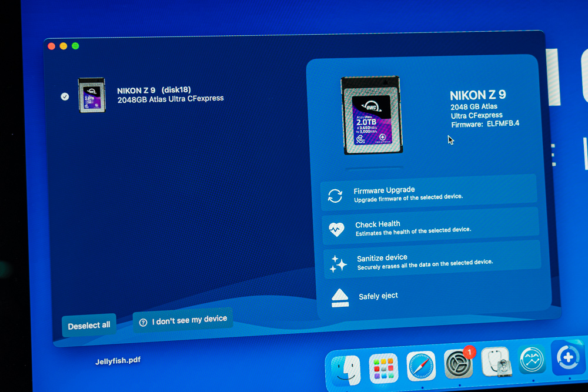Screen dimensions: 588x392
Task: Open the Firmware Upgrade option
Action: click(x=429, y=193)
